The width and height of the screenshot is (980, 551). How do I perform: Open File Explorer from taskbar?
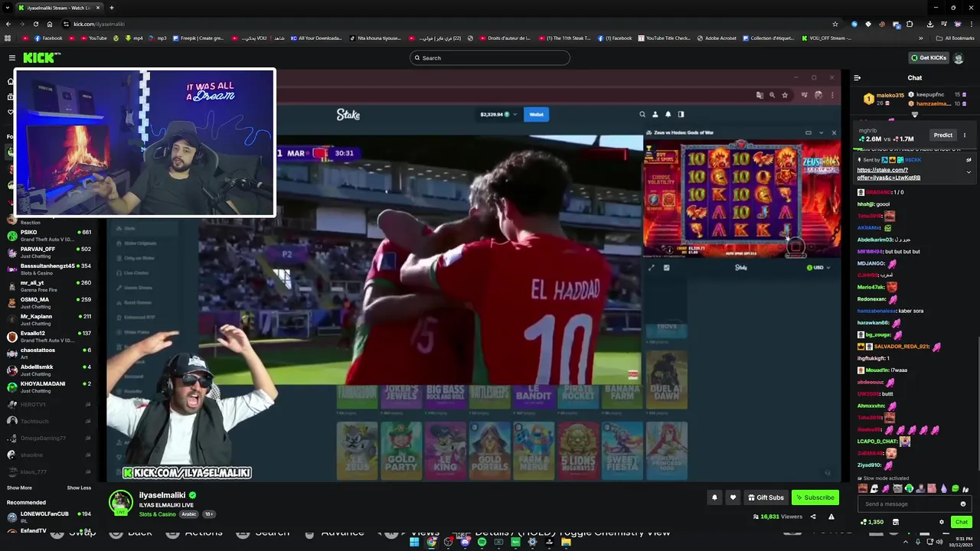tap(566, 542)
